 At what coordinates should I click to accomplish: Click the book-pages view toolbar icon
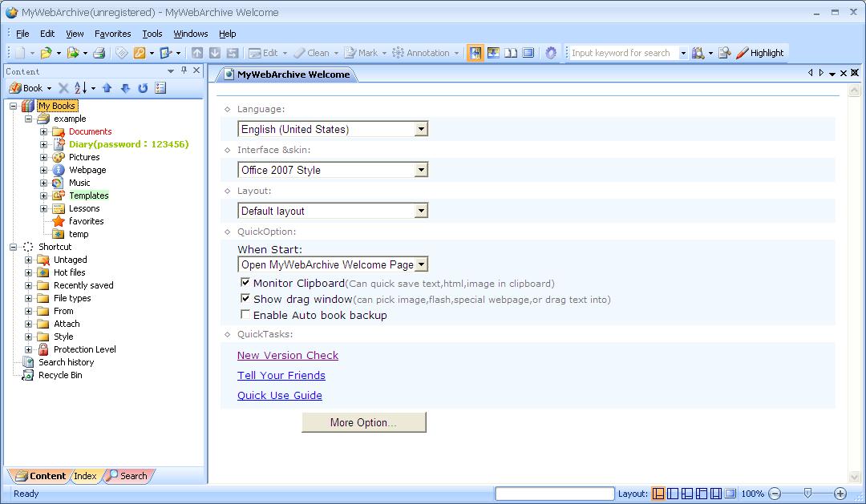511,53
